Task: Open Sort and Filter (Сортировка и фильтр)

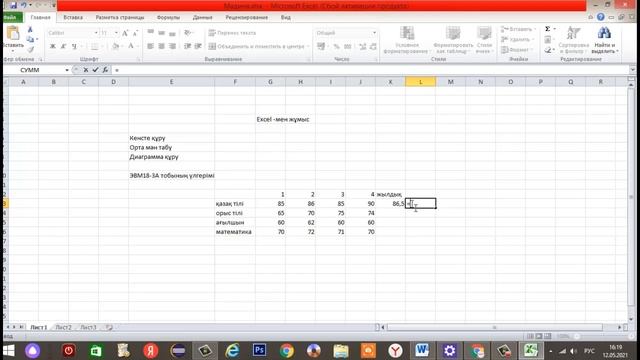Action: [573, 40]
